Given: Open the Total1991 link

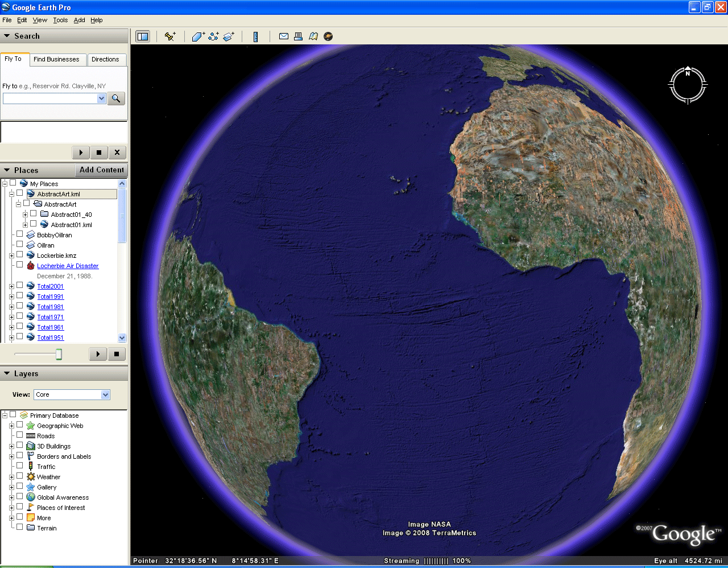Looking at the screenshot, I should (51, 297).
